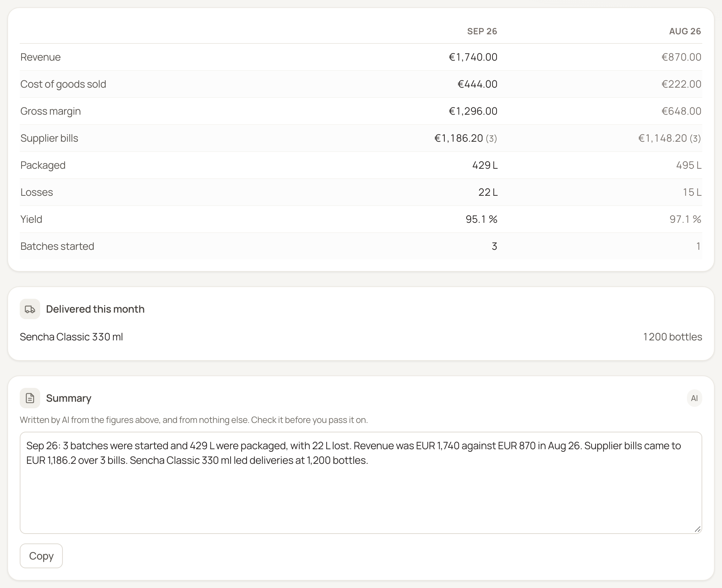Screen dimensions: 722x588
Task: Click losses value 22 L
Action: (x=488, y=192)
